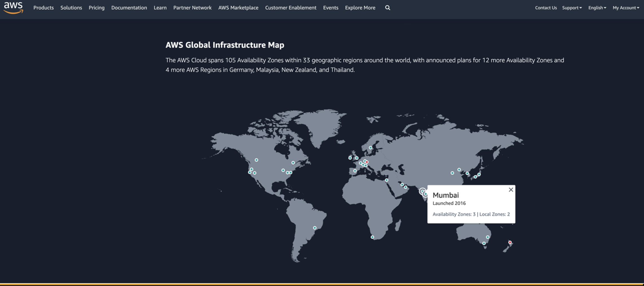
Task: Open Explore More in the nav bar
Action: point(360,8)
